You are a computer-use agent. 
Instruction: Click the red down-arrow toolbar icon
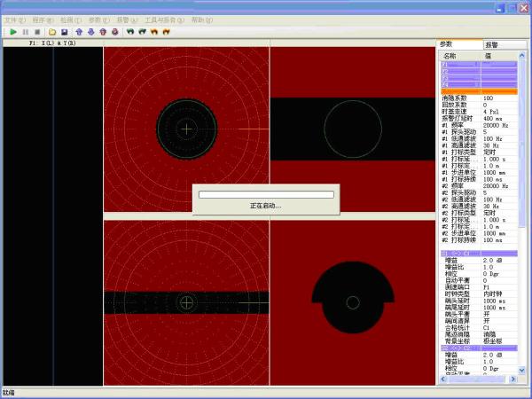[x=115, y=32]
